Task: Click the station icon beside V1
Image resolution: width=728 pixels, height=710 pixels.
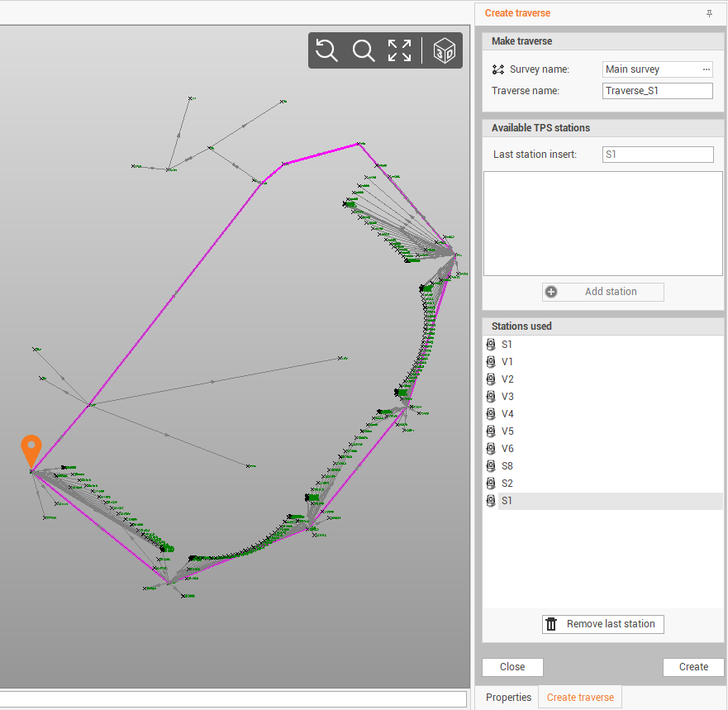Action: coord(491,362)
